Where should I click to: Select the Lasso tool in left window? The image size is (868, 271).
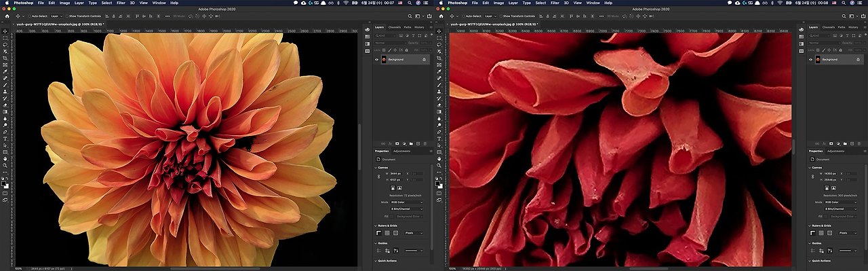5,45
